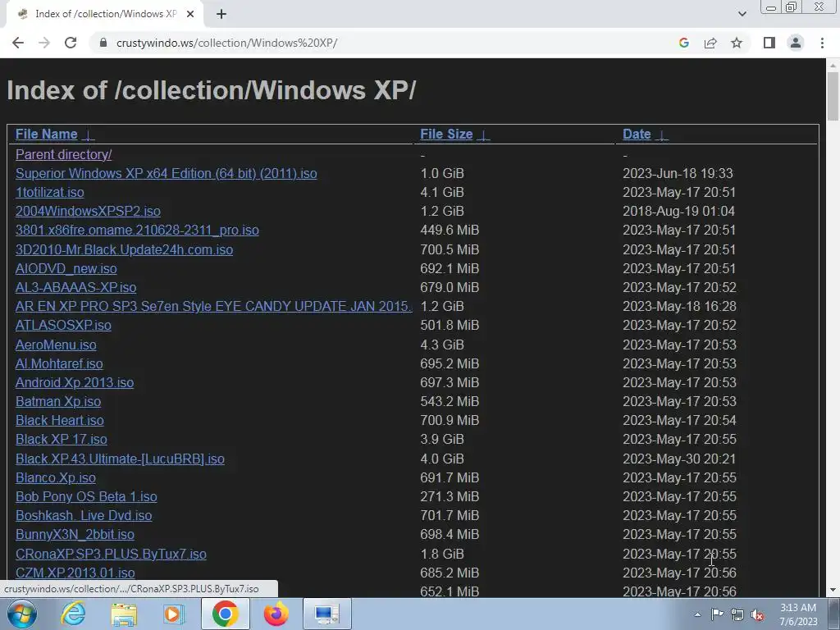The height and width of the screenshot is (630, 840).
Task: Click the address bar URL
Action: coord(226,43)
